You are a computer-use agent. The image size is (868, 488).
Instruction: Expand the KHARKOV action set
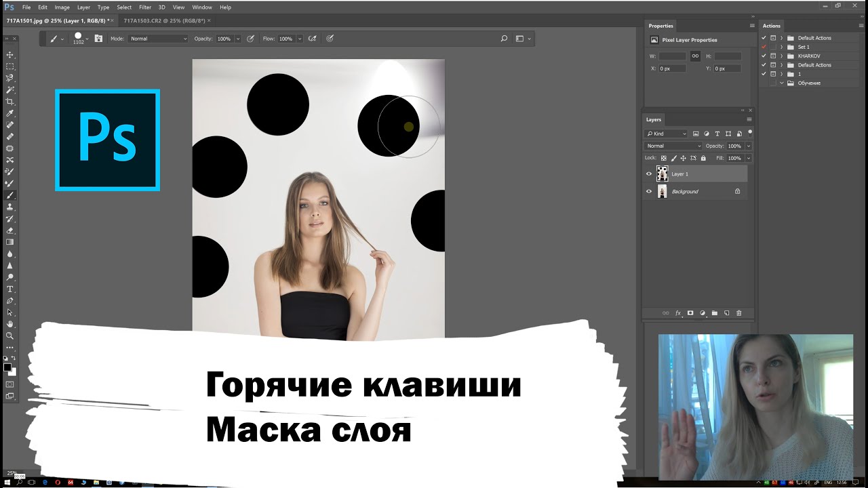coord(782,56)
